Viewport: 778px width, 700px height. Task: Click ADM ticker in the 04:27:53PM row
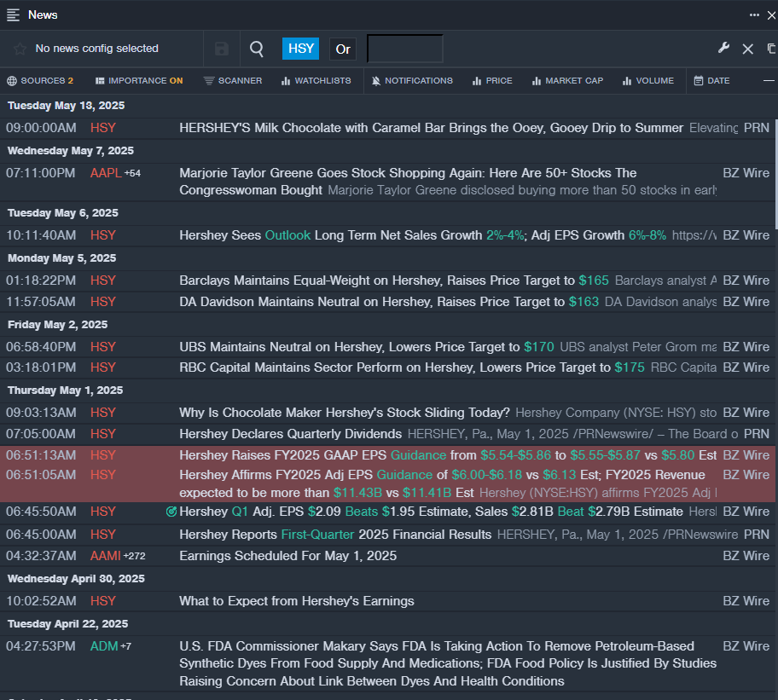tap(104, 646)
